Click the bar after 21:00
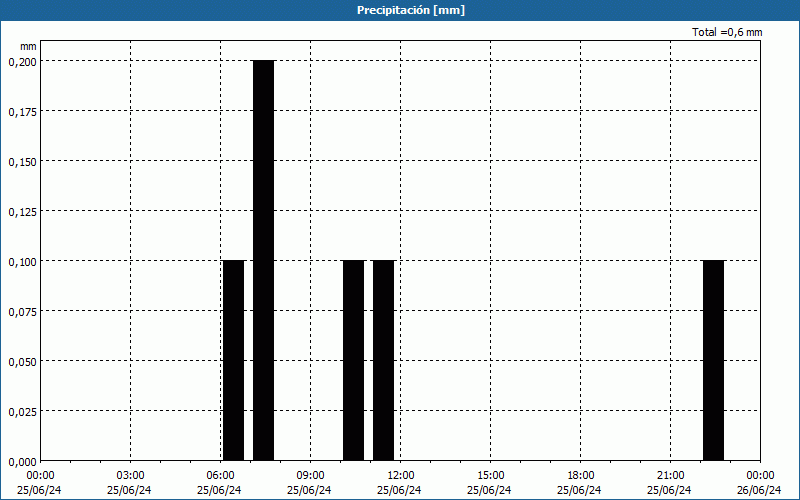 tap(713, 360)
